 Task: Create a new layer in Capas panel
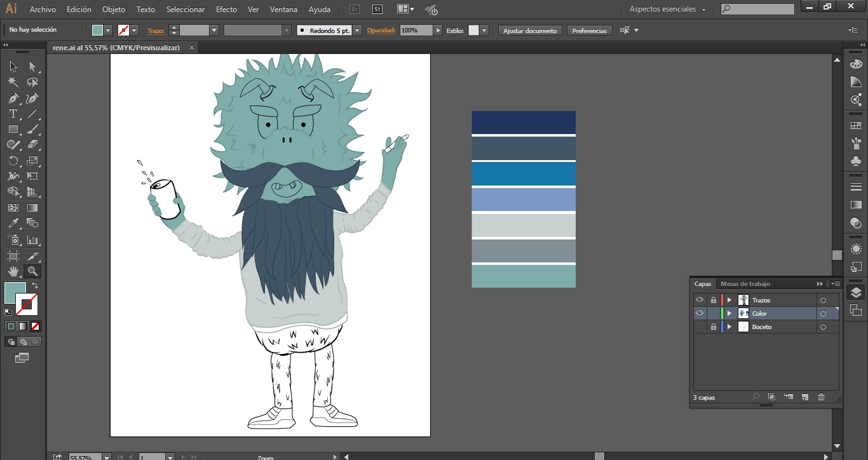(x=804, y=397)
